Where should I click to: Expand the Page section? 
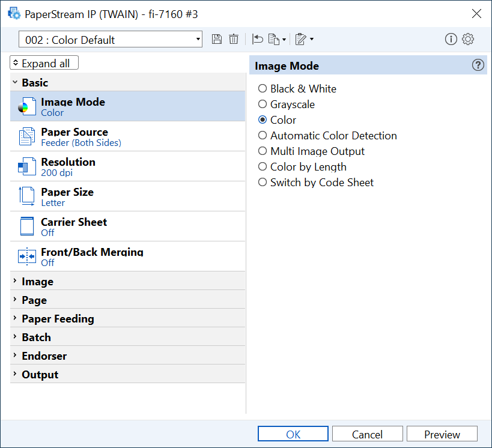127,300
